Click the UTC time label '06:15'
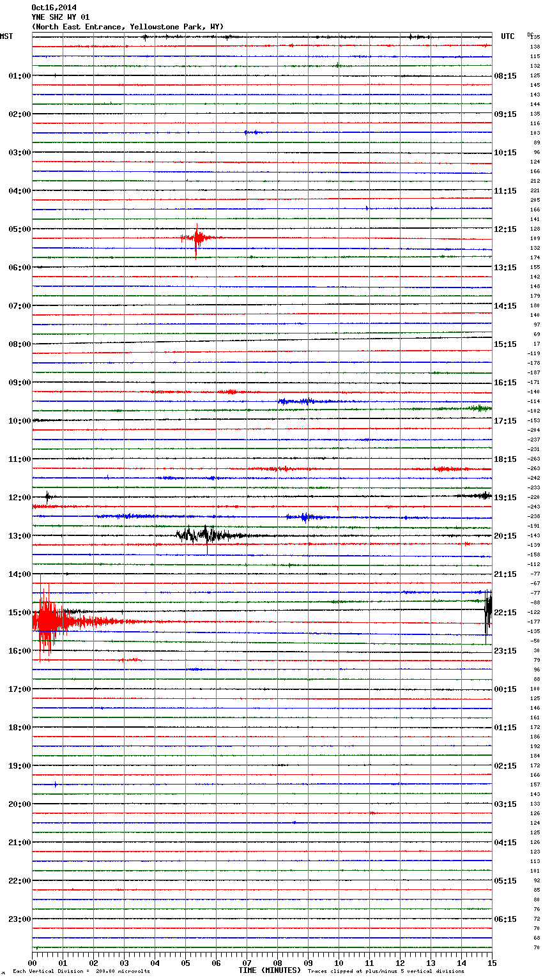Viewport: 543px width, 980px height. pos(505,919)
